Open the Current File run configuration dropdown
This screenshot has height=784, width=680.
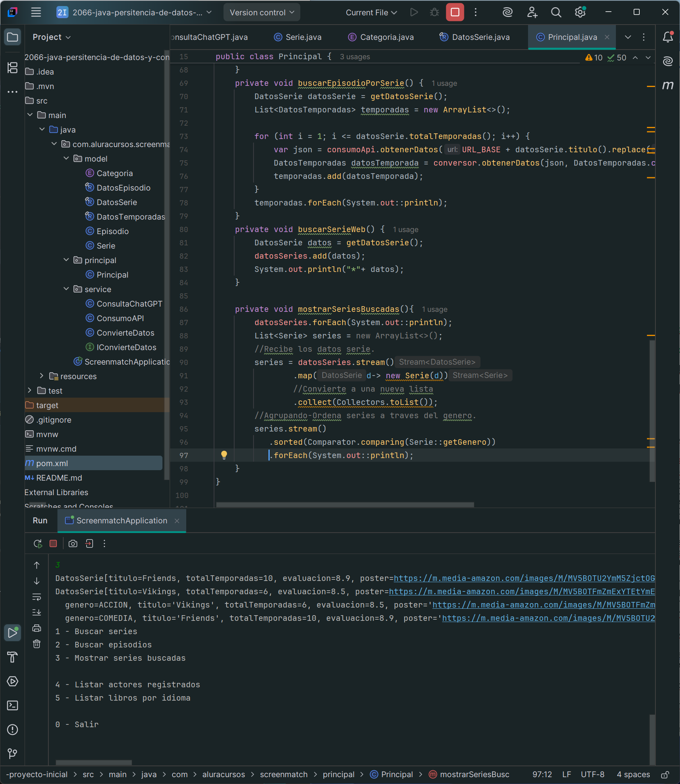[371, 12]
